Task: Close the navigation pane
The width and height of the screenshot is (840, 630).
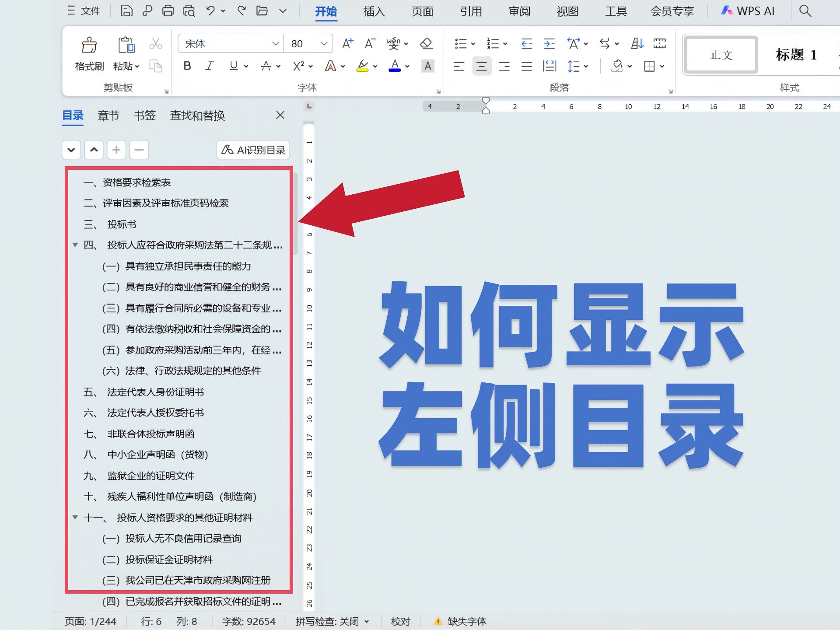Action: click(280, 115)
